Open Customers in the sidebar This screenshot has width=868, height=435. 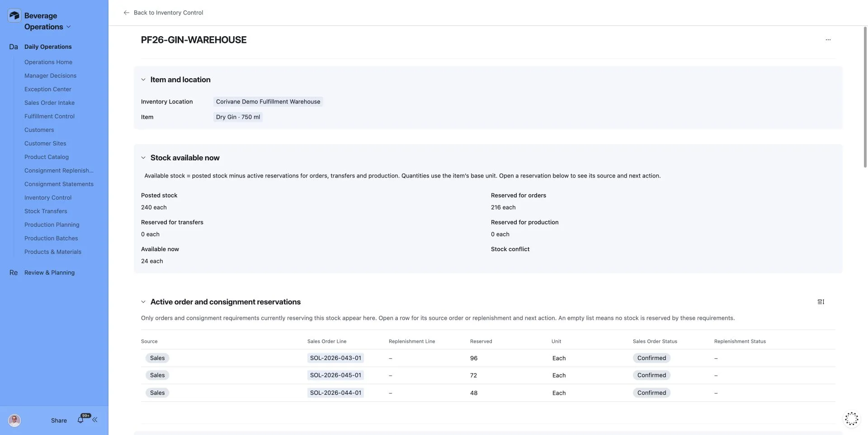pyautogui.click(x=39, y=130)
